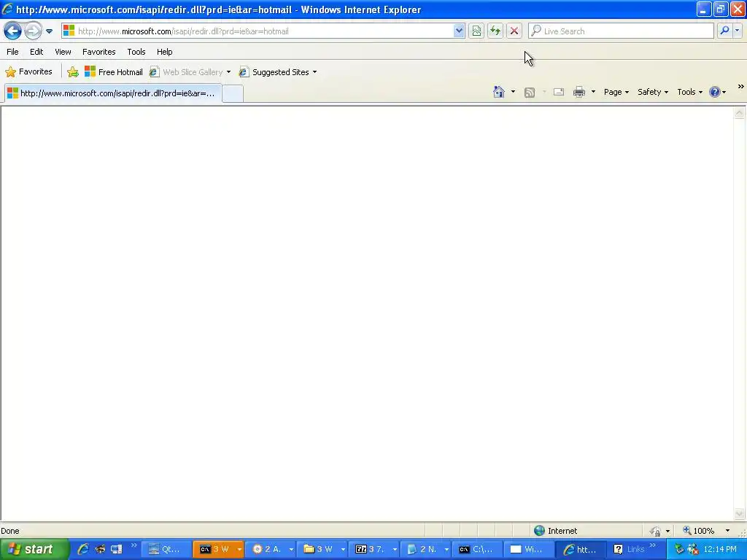Open the recent pages dropdown beside Forward
Viewport: 747px width, 560px height.
49,31
